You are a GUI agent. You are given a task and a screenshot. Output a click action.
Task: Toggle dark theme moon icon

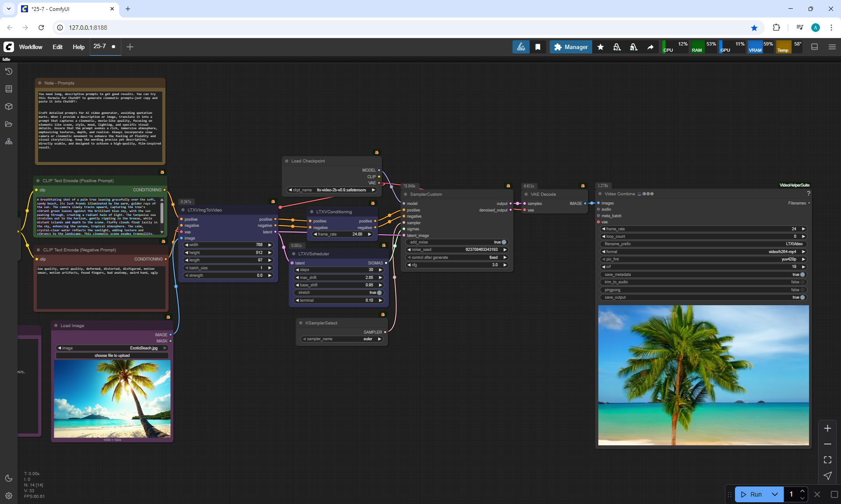point(8,478)
